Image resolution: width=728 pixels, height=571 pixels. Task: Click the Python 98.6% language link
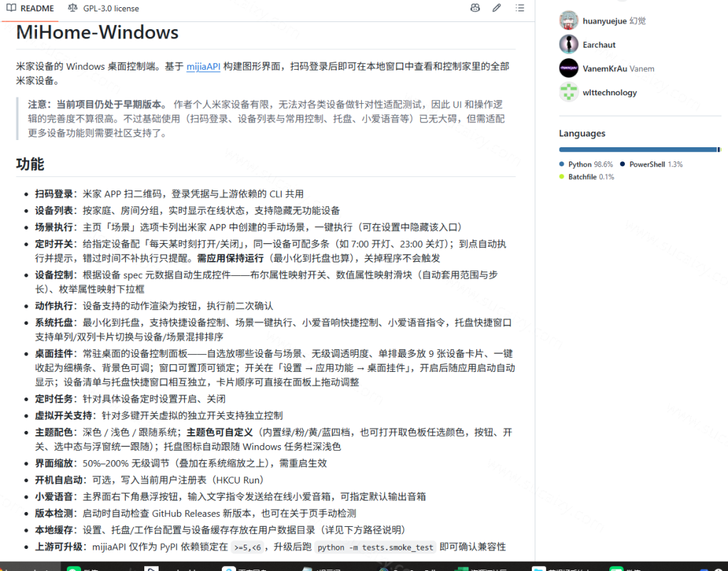(x=586, y=164)
